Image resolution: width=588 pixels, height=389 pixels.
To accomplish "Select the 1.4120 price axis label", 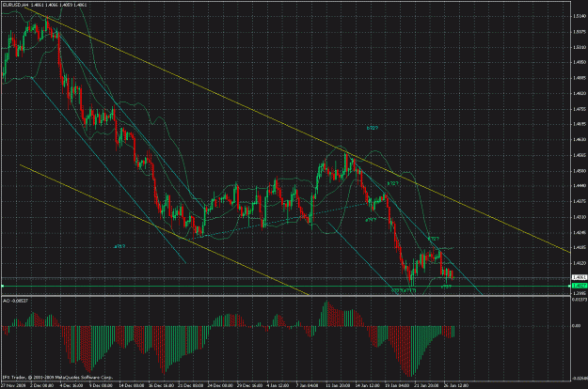I will click(580, 263).
